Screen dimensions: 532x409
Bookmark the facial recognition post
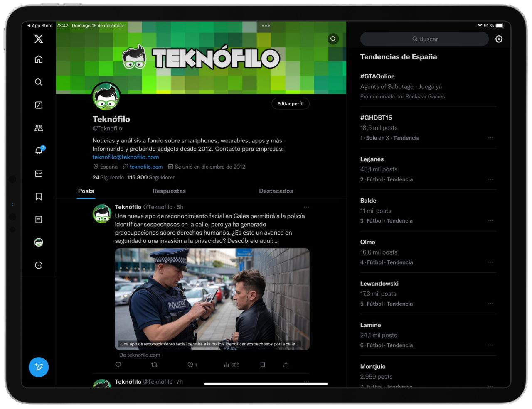point(263,365)
